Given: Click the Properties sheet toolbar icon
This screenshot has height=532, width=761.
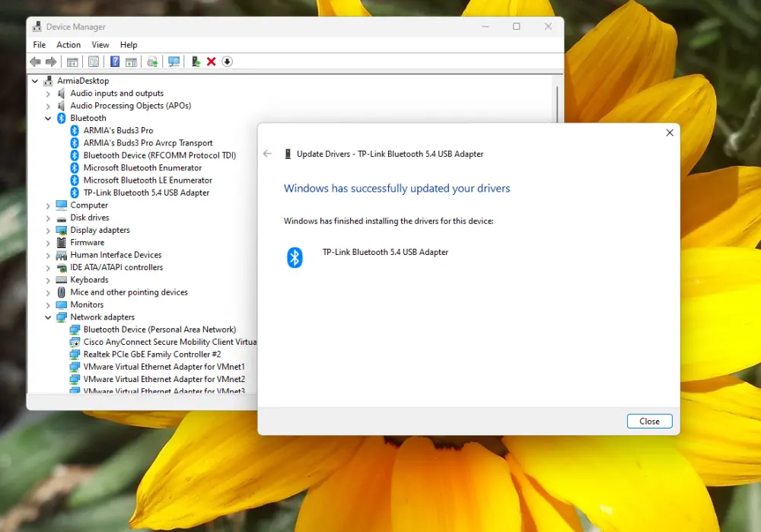Looking at the screenshot, I should pyautogui.click(x=94, y=62).
